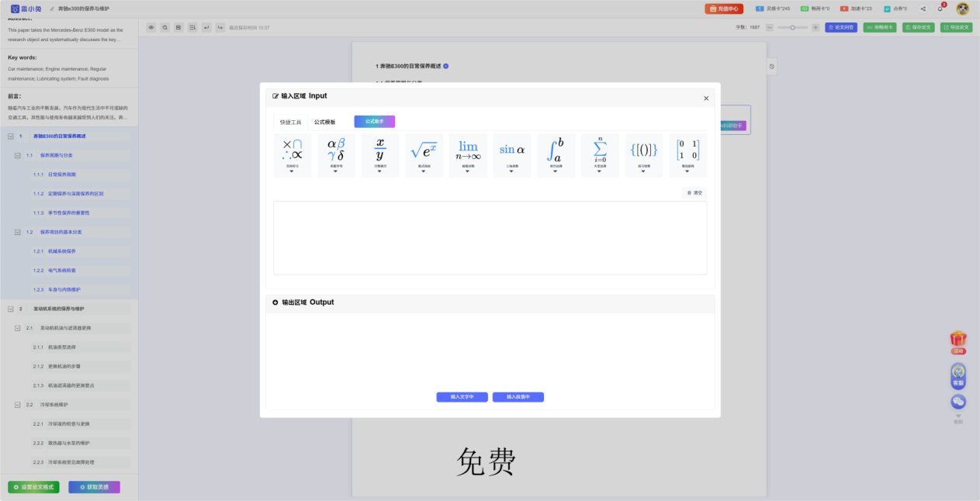The width and height of the screenshot is (980, 501).
Task: Click the green 设置论文格式 button
Action: (33, 487)
